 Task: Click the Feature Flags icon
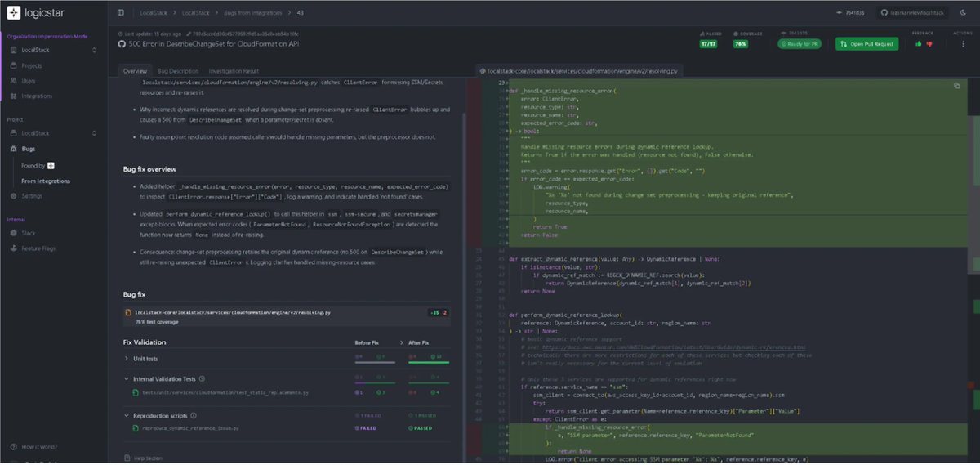pyautogui.click(x=13, y=248)
